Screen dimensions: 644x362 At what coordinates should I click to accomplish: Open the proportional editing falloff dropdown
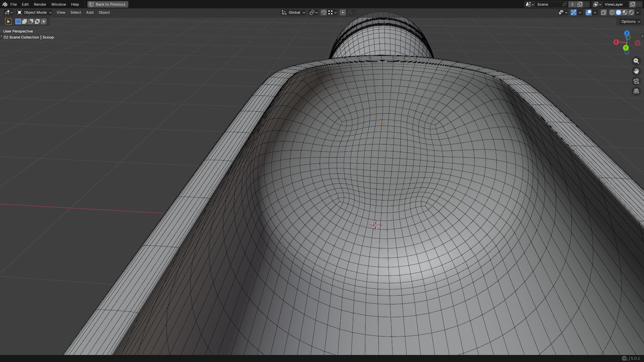click(x=352, y=12)
